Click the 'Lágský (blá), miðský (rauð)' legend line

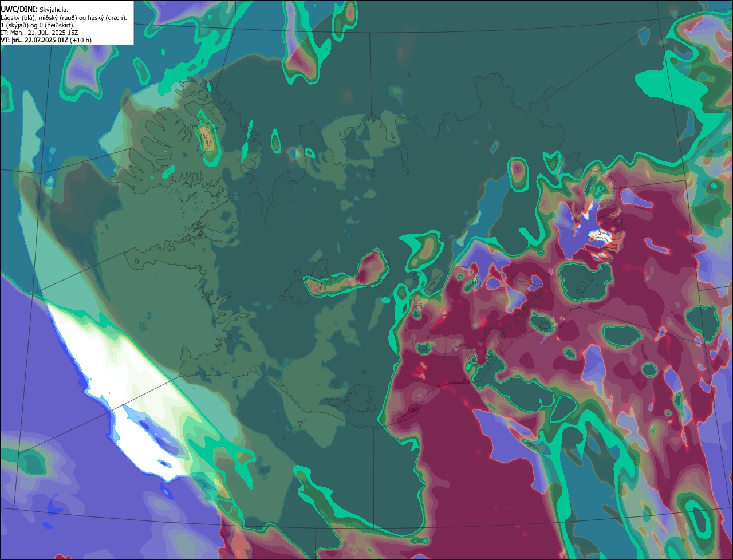click(x=64, y=18)
